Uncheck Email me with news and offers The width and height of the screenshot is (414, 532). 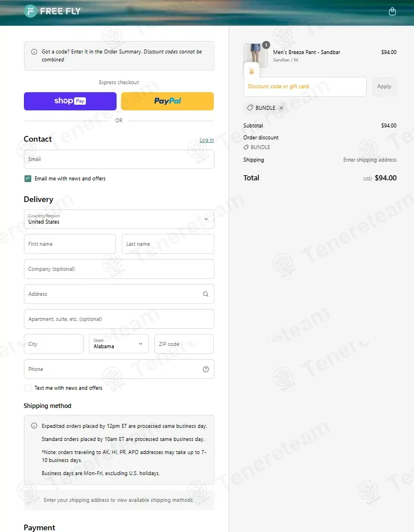click(28, 179)
